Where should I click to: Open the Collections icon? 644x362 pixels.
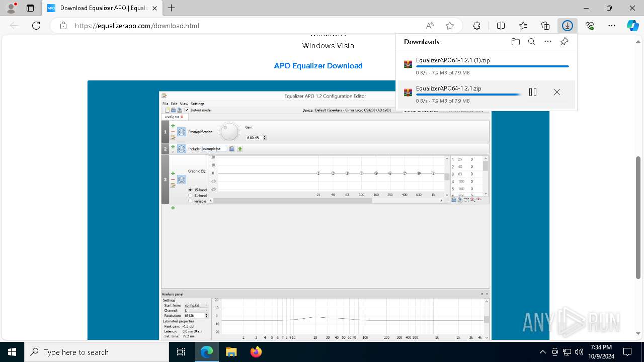[x=545, y=26]
